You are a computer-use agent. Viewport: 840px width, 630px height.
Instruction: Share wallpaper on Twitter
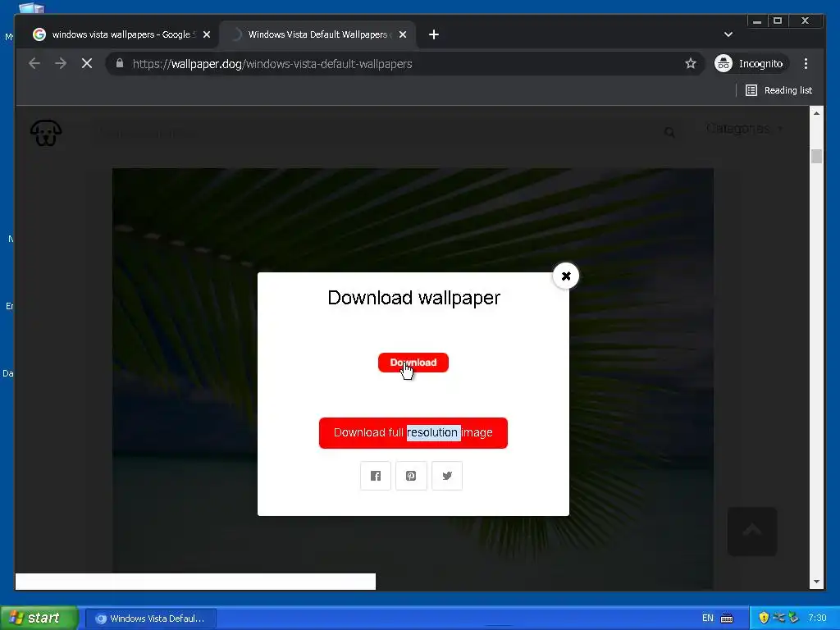click(447, 476)
